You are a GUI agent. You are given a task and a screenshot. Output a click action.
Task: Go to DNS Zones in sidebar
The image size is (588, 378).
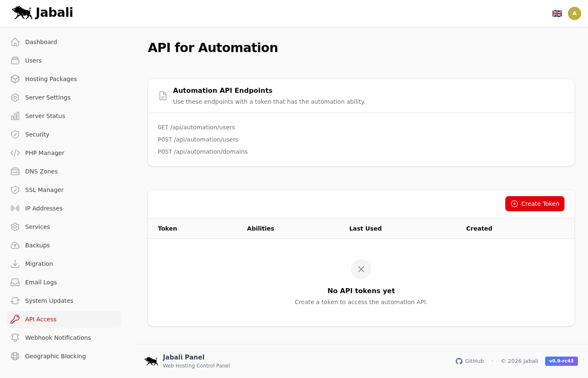pyautogui.click(x=41, y=171)
